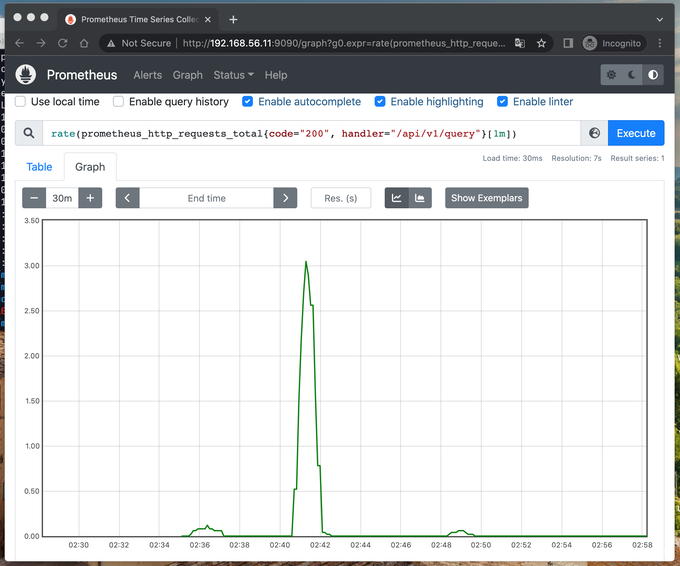Click the search magnifier icon in query bar

29,133
